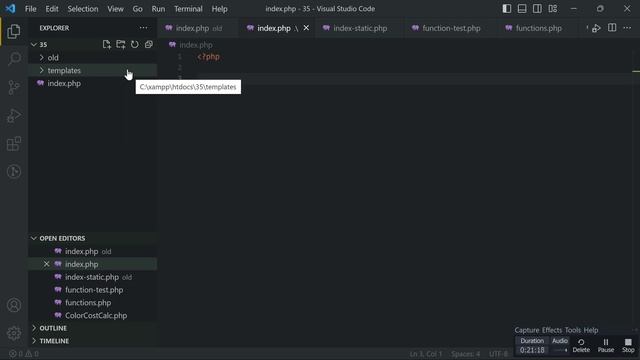Stop the screen recording

tap(628, 346)
